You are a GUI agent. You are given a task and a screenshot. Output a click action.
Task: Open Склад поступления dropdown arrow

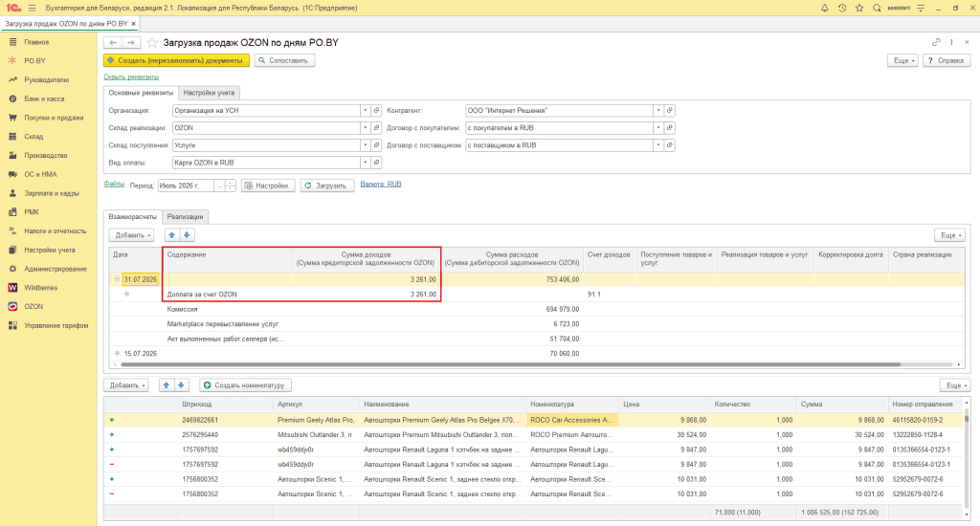tap(365, 145)
